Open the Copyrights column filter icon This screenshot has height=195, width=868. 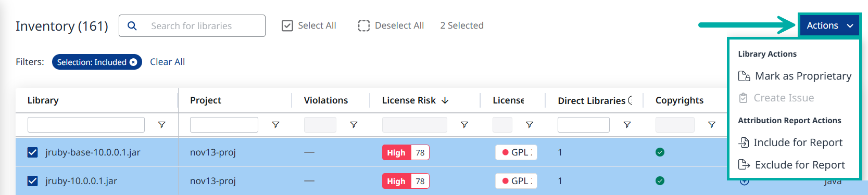(x=711, y=125)
